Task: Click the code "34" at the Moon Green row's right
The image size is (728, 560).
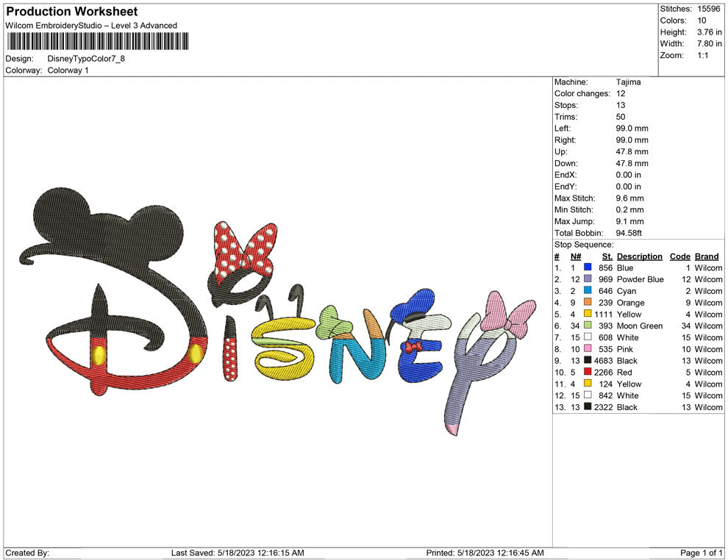Action: [x=686, y=326]
